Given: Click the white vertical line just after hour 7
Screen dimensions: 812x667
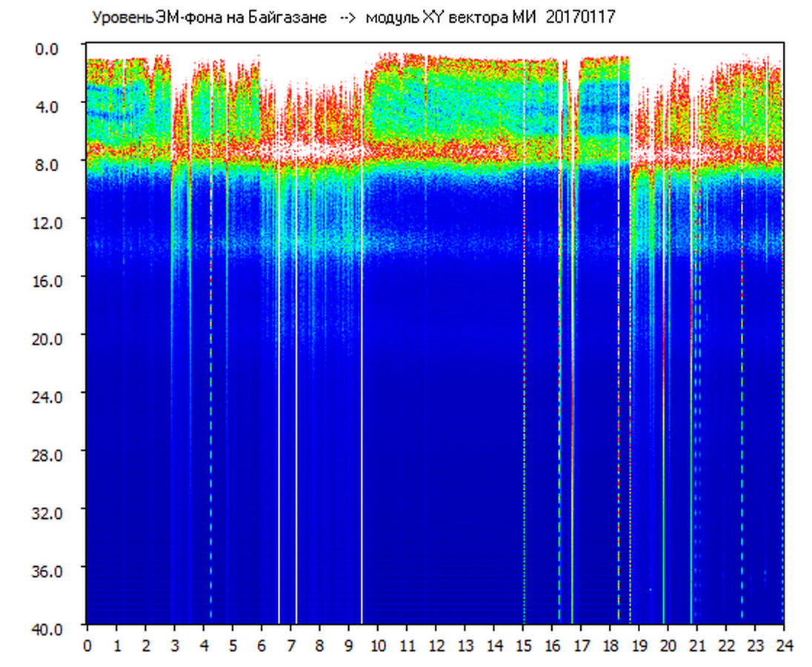Looking at the screenshot, I should pyautogui.click(x=296, y=445).
